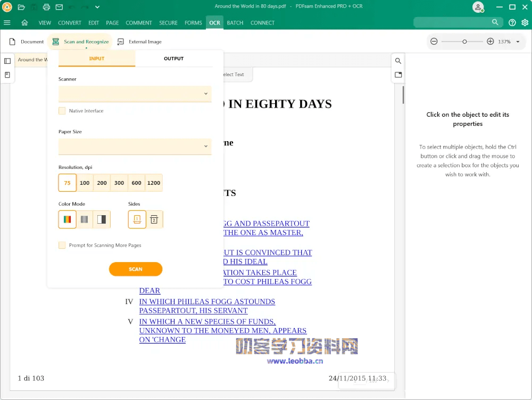Go to the Home icon
The image size is (532, 400).
[x=24, y=23]
